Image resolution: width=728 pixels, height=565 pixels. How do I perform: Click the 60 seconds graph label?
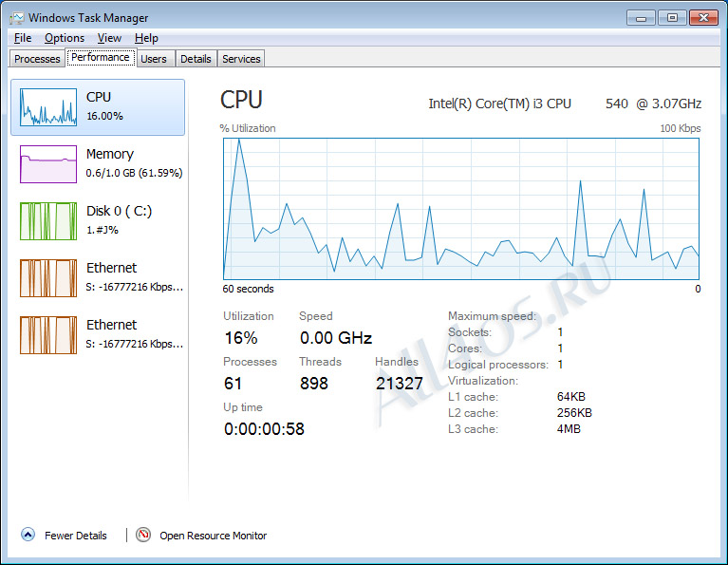pos(249,289)
